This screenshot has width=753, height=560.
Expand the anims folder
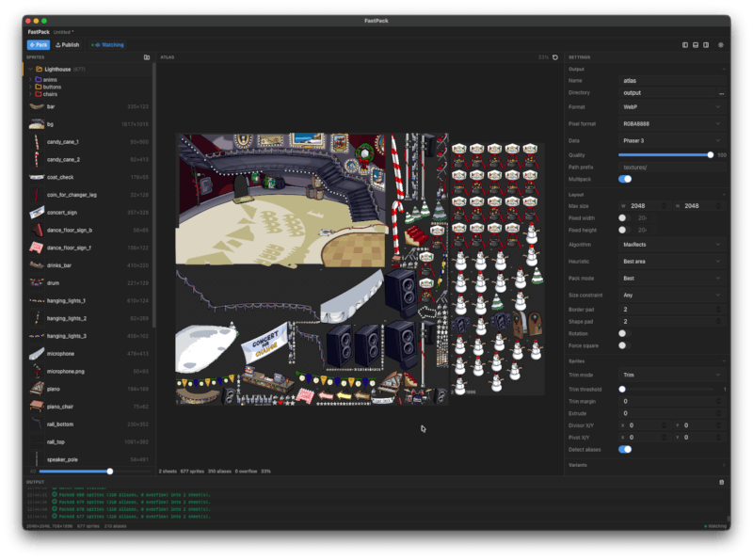pyautogui.click(x=31, y=80)
